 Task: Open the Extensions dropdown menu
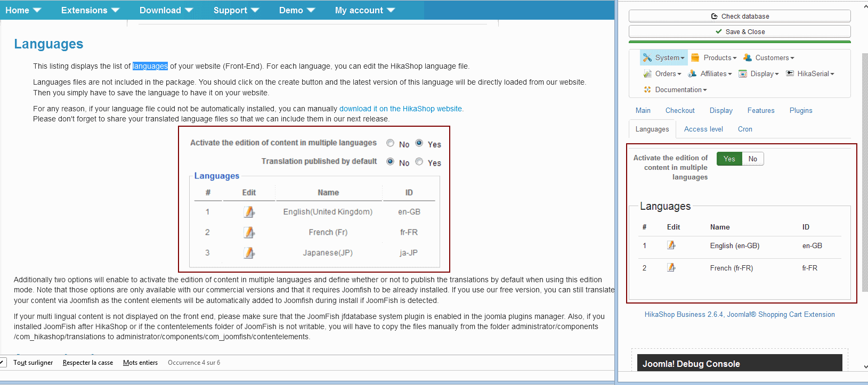tap(90, 10)
